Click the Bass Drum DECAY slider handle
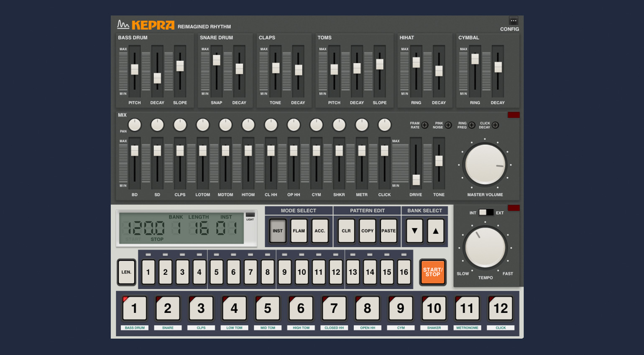Screen dimensions: 644x355 coord(157,78)
